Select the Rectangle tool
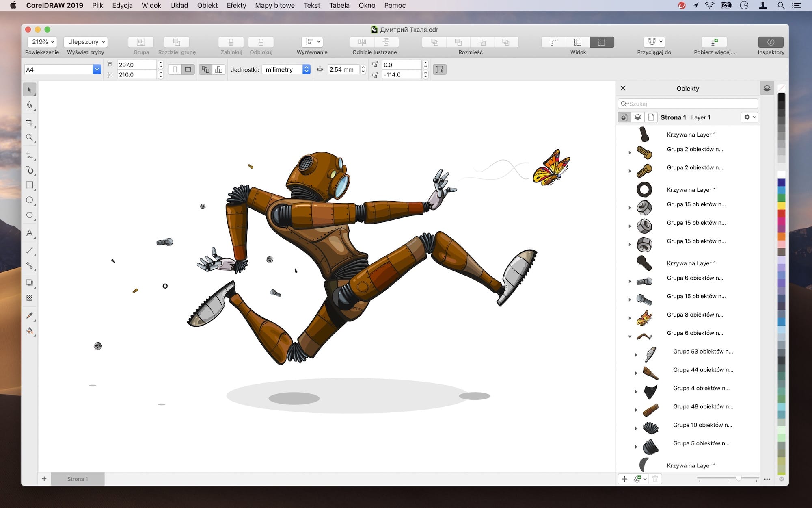 (x=29, y=185)
